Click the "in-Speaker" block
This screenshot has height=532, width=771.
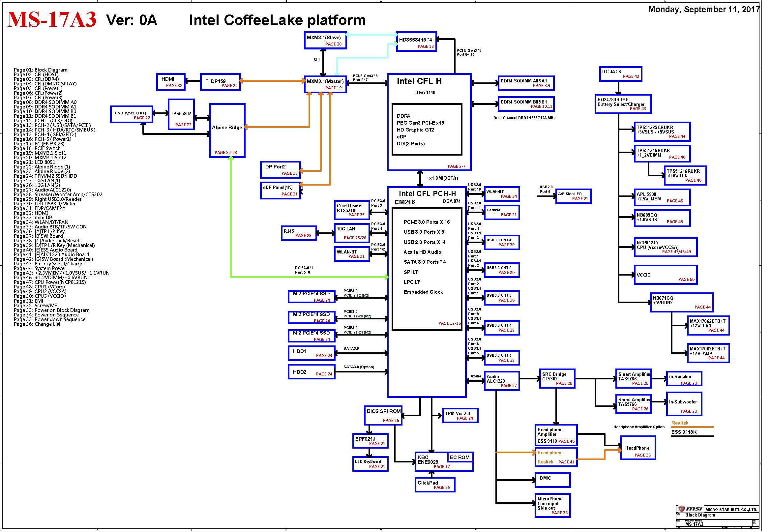point(684,378)
